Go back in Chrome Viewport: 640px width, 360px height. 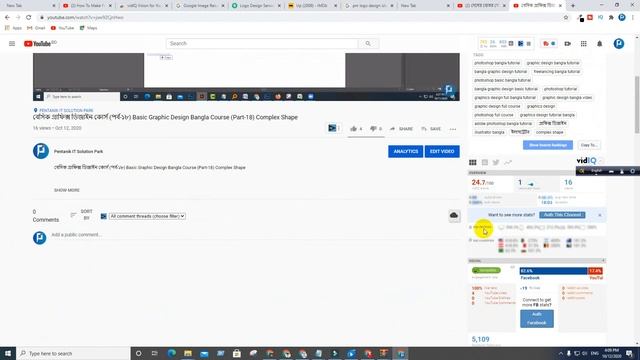(x=7, y=18)
